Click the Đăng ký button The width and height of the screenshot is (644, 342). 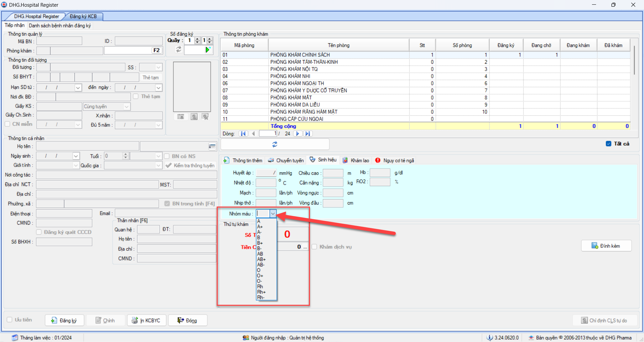64,321
